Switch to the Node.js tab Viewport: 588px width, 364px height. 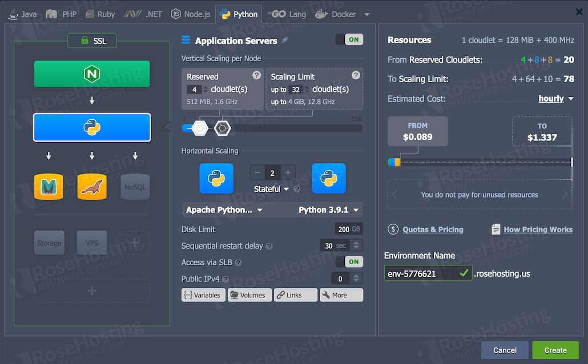click(191, 14)
